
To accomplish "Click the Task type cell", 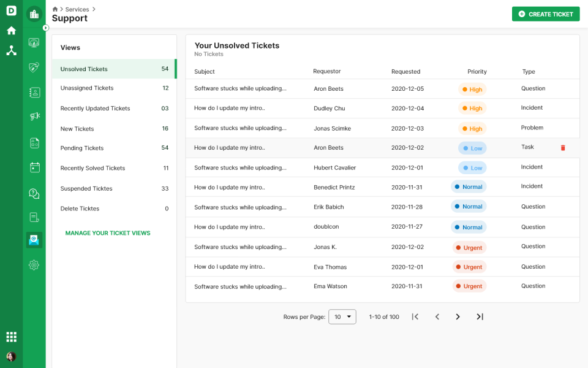I will [x=527, y=147].
